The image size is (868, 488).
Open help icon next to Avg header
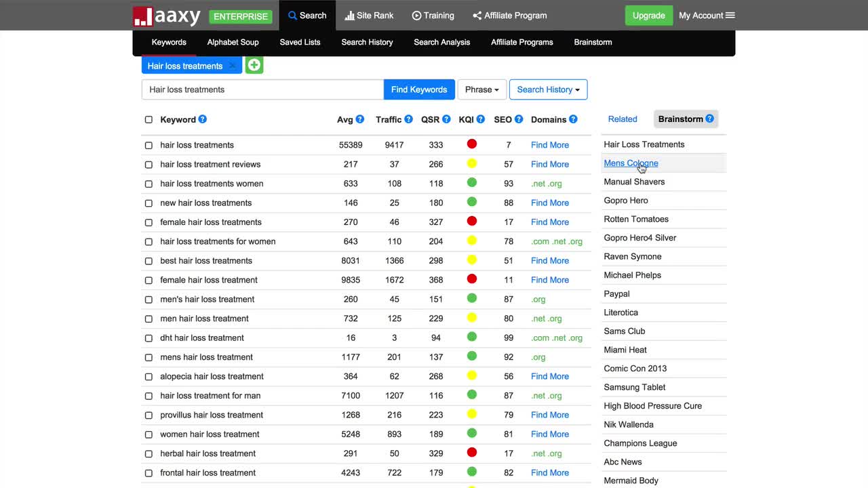(360, 119)
